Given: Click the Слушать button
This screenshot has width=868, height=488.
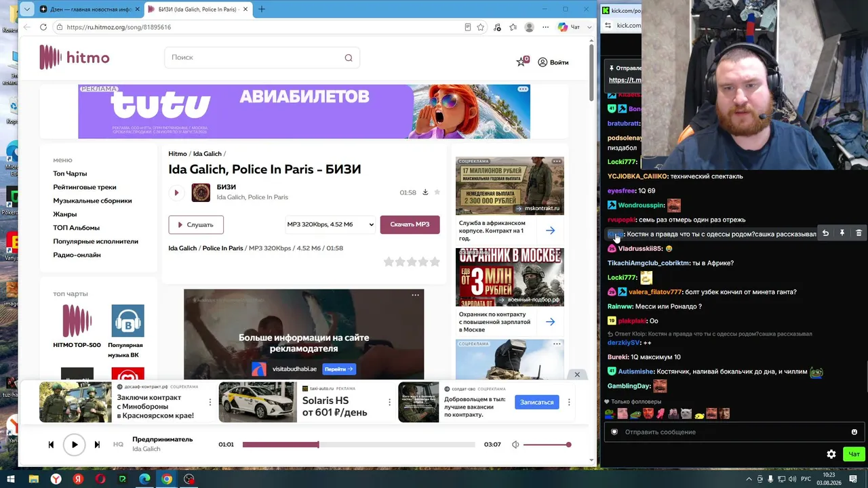Looking at the screenshot, I should 196,224.
